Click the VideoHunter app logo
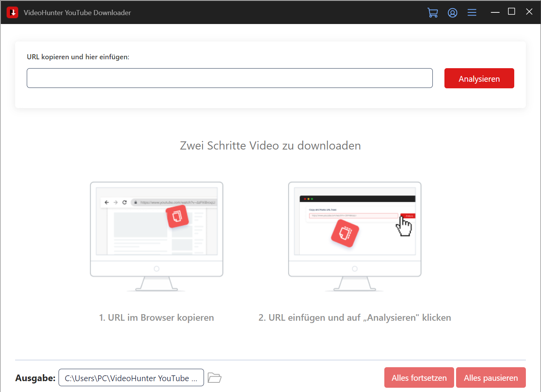The image size is (541, 392). pyautogui.click(x=12, y=12)
